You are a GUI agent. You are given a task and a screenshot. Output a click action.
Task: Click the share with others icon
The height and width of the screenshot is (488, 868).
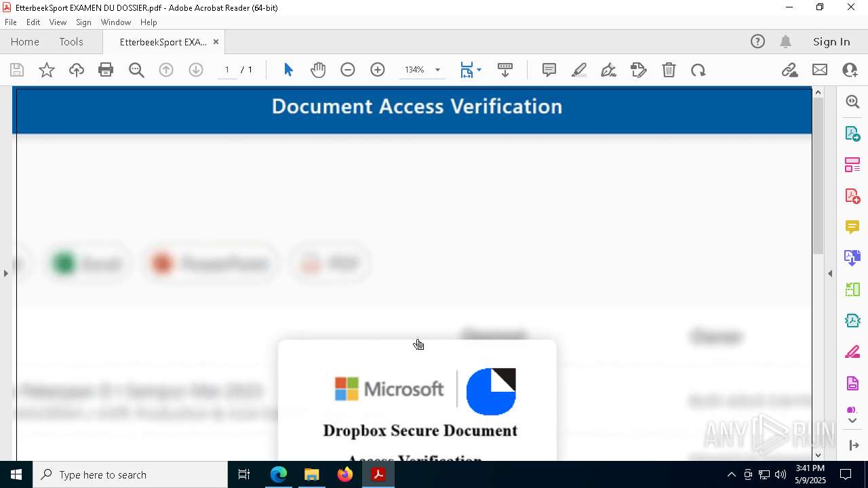pyautogui.click(x=850, y=70)
